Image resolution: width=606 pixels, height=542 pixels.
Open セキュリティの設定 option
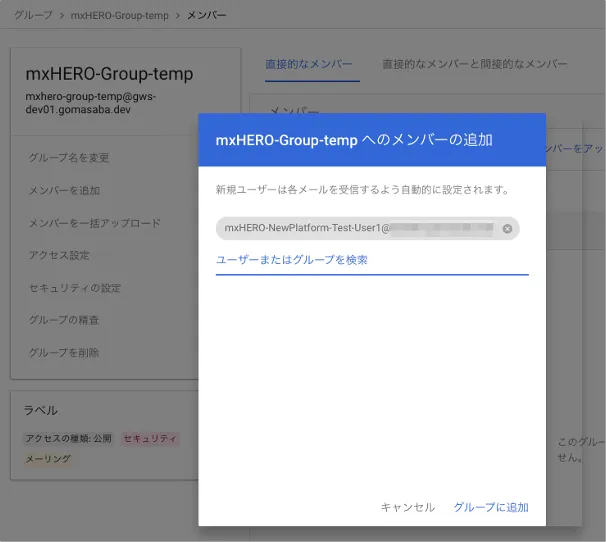[74, 288]
